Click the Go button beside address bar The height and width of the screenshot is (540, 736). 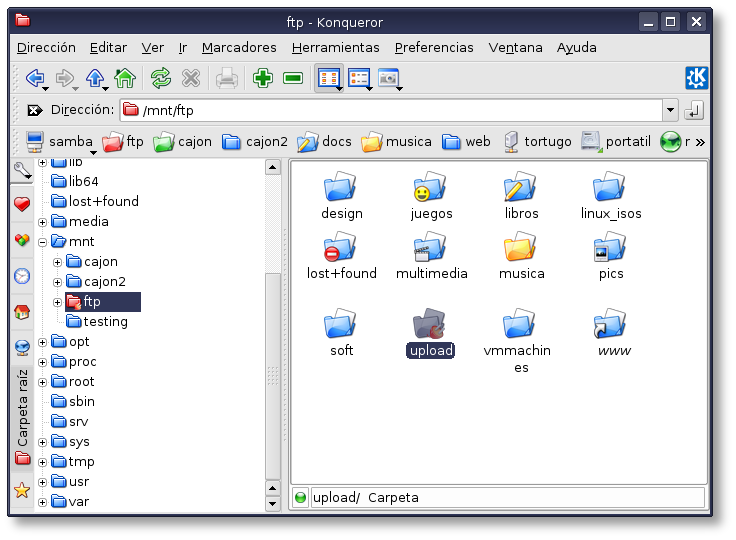coord(694,110)
